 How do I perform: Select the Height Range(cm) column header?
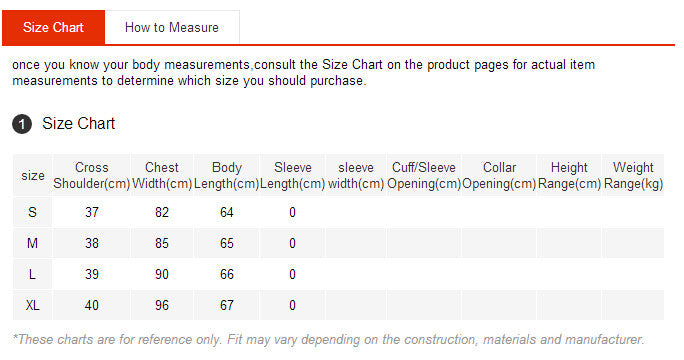coord(569,175)
